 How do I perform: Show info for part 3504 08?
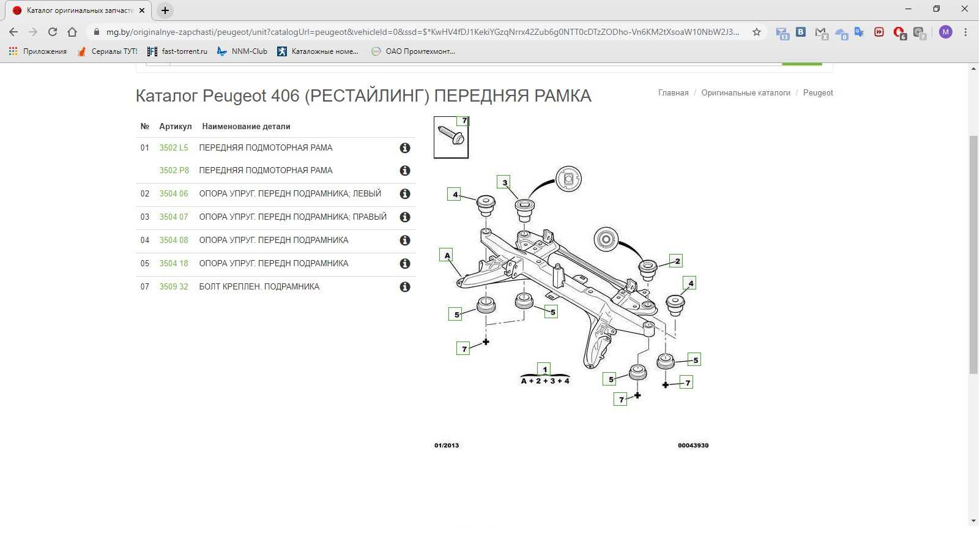coord(405,241)
